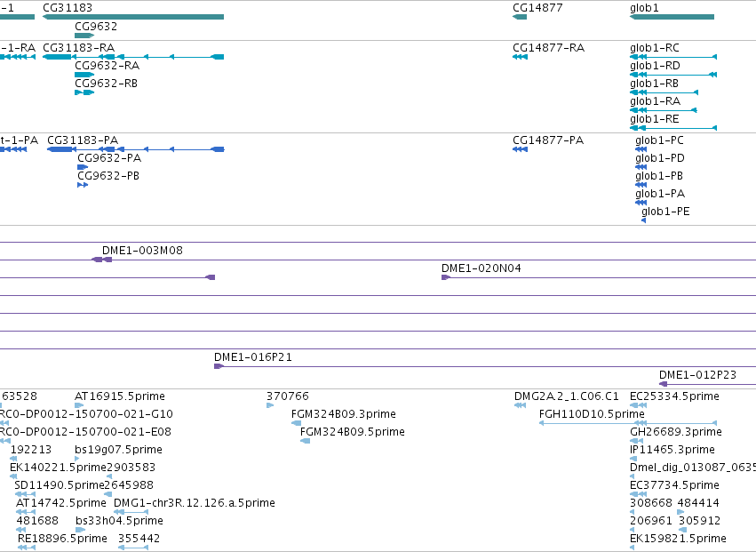Select transcript CG31183-RA

click(78, 48)
